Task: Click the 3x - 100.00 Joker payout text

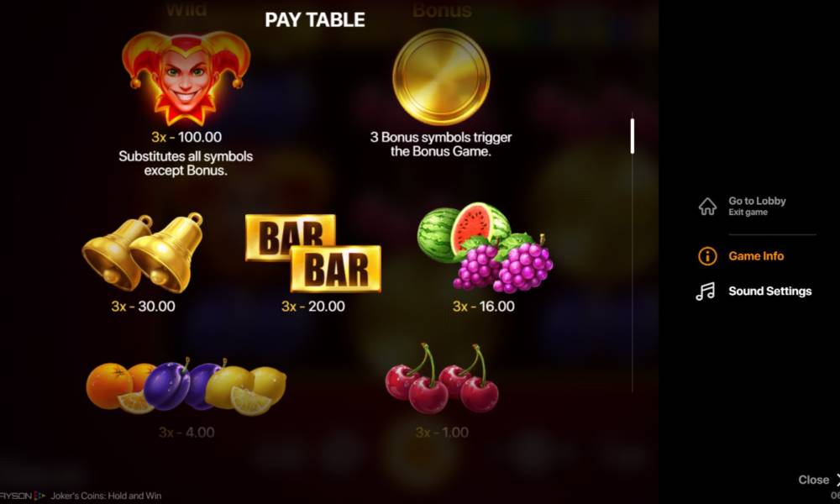Action: (x=186, y=137)
